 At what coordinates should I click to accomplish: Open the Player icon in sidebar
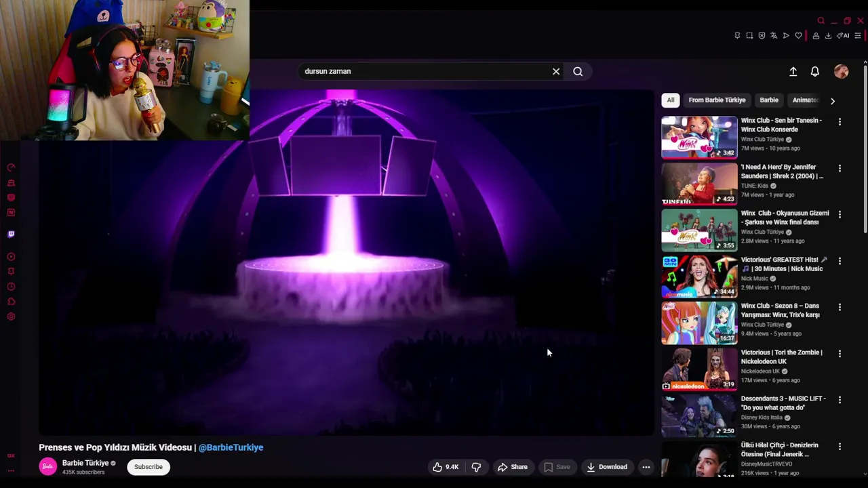11,257
